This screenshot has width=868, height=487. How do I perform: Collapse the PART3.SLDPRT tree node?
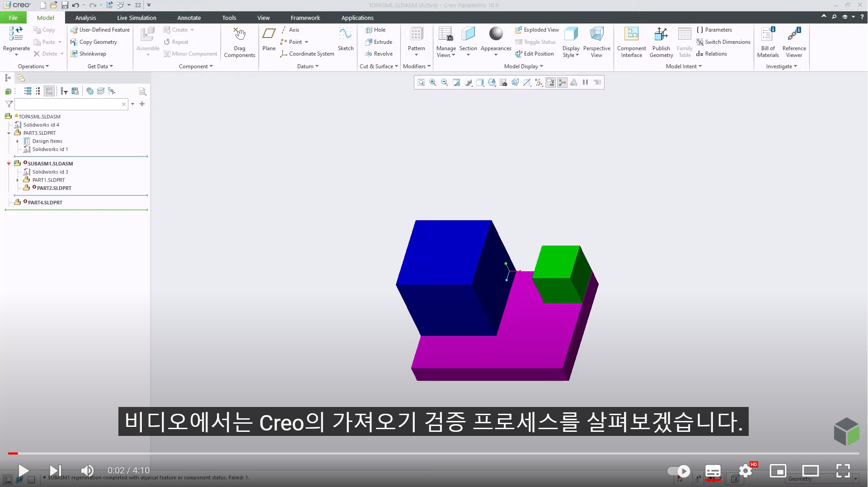9,133
